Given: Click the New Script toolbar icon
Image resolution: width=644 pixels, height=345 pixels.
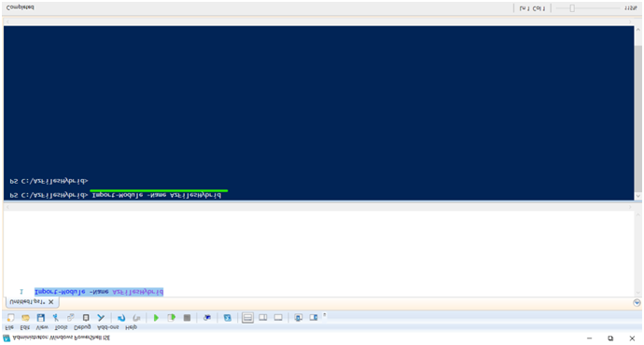Looking at the screenshot, I should tap(10, 318).
